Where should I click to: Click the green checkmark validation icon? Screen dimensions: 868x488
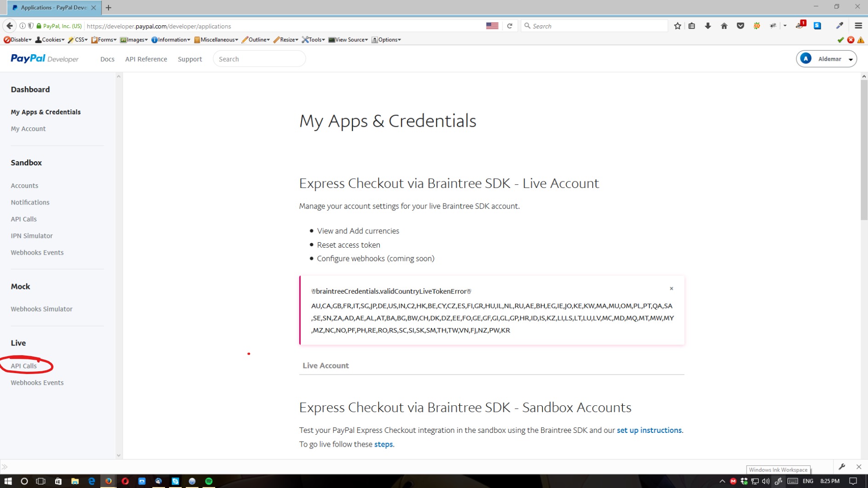point(841,40)
